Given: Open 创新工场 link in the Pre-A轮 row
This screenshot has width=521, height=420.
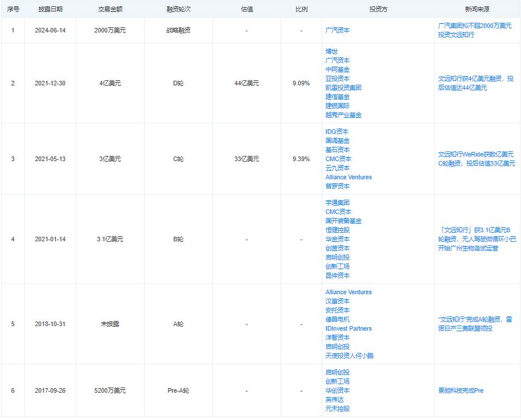Looking at the screenshot, I should click(x=337, y=381).
